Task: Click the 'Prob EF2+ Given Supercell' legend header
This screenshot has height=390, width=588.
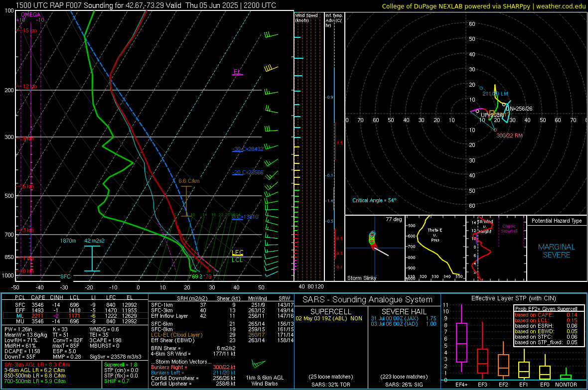Action: (x=546, y=309)
